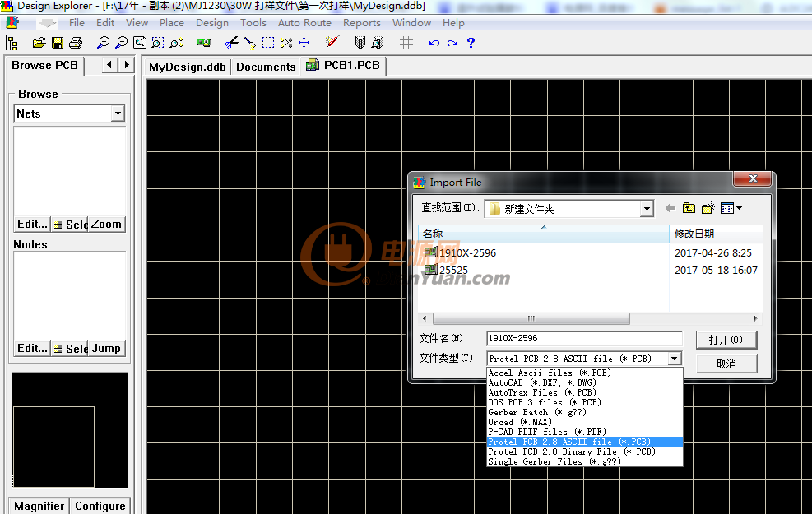Open the View menu
The height and width of the screenshot is (514, 812).
pyautogui.click(x=137, y=23)
